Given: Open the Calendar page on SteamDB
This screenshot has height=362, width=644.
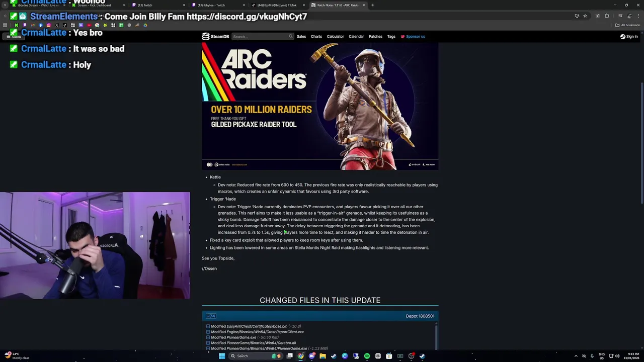Looking at the screenshot, I should [x=356, y=36].
